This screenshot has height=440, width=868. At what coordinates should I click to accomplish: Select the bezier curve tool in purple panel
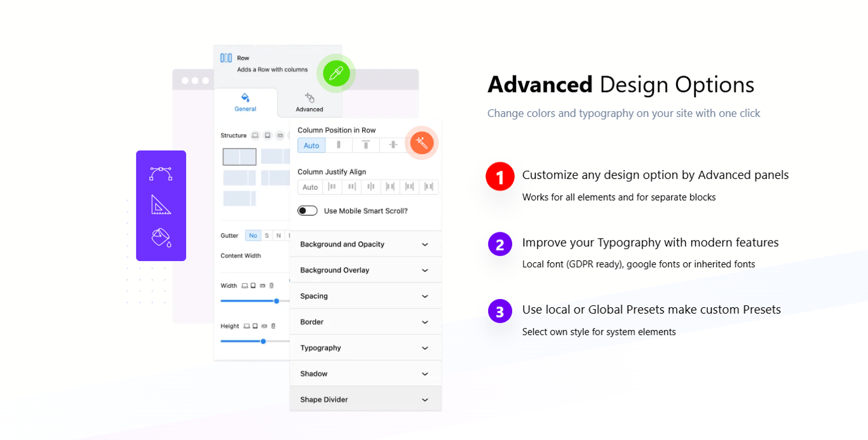coord(161,173)
